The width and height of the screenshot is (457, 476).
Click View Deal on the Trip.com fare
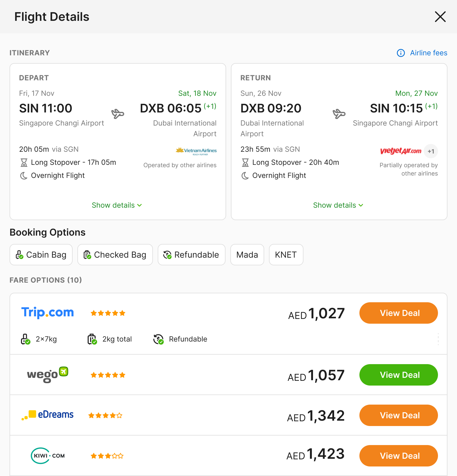pos(398,313)
